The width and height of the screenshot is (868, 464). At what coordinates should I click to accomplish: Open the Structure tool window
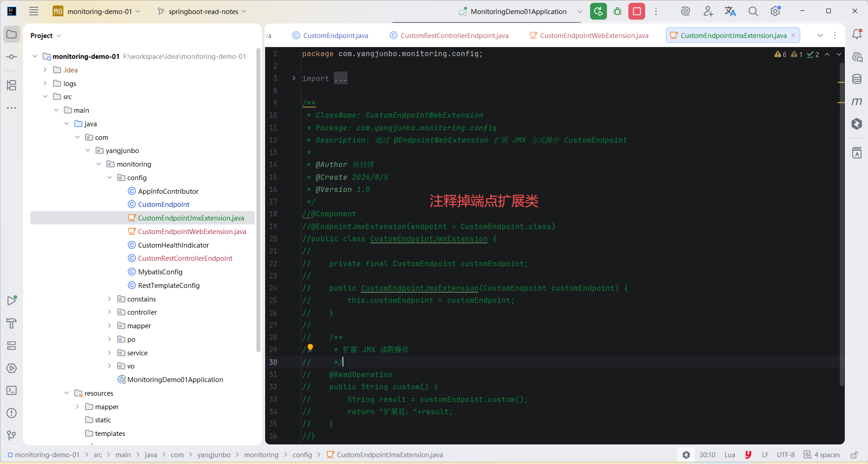(12, 85)
